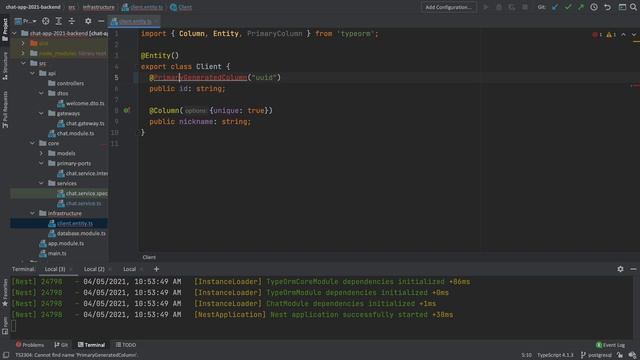Collapse the infrastructure folder
Image resolution: width=640 pixels, height=360 pixels.
click(x=32, y=213)
